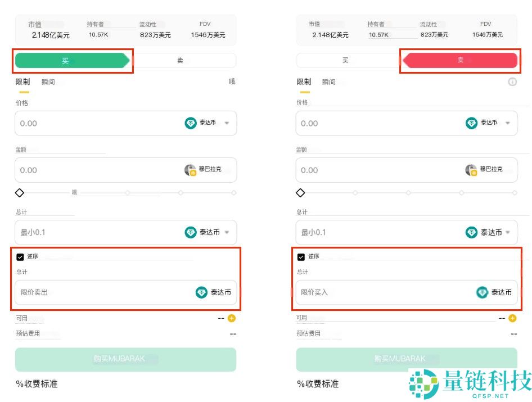This screenshot has width=532, height=402.
Task: Click the yellow plus icon beside 可用 on the buy panel
Action: pyautogui.click(x=231, y=318)
